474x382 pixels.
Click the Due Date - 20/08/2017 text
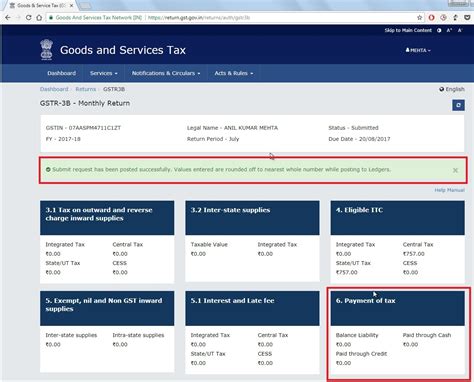(359, 139)
